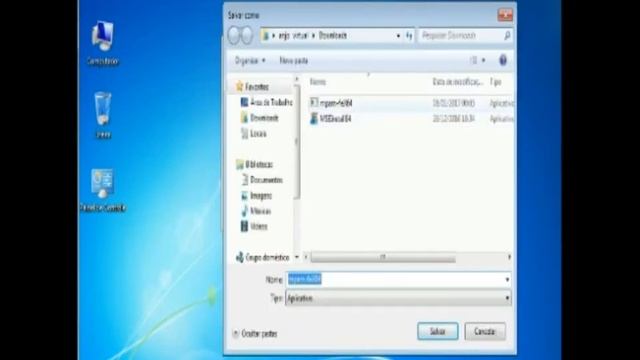The width and height of the screenshot is (640, 360).
Task: Select the file with the white window icon
Action: 313,102
